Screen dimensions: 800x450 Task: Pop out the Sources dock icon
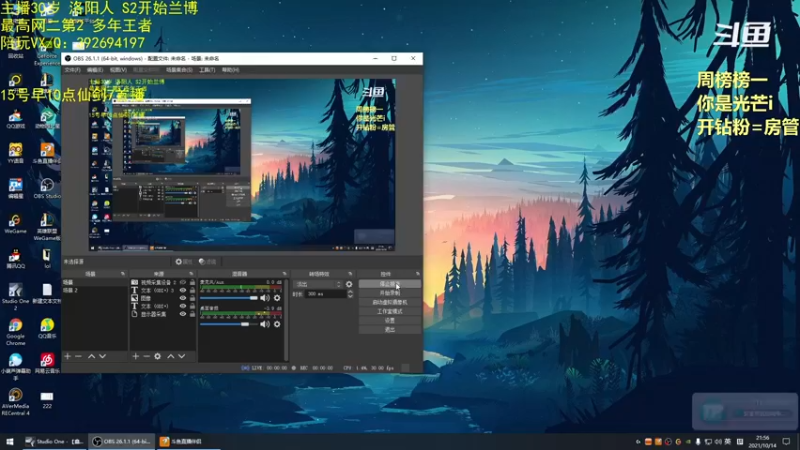coord(191,274)
